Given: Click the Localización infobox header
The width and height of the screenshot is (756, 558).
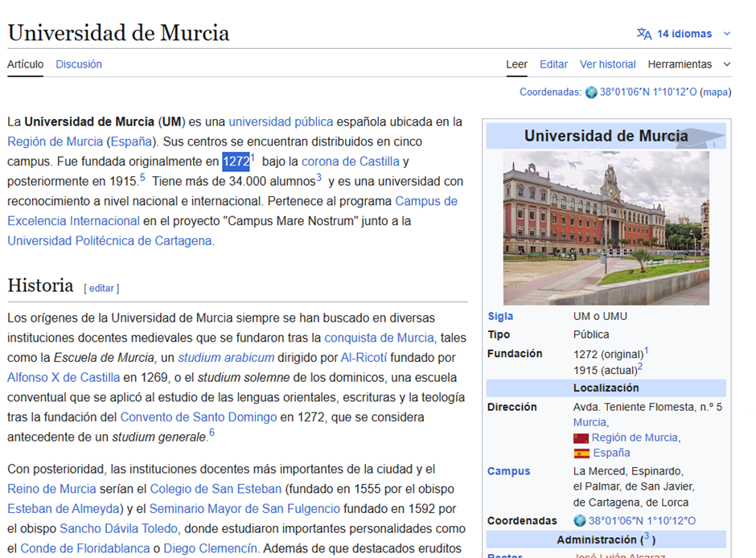Looking at the screenshot, I should click(606, 388).
